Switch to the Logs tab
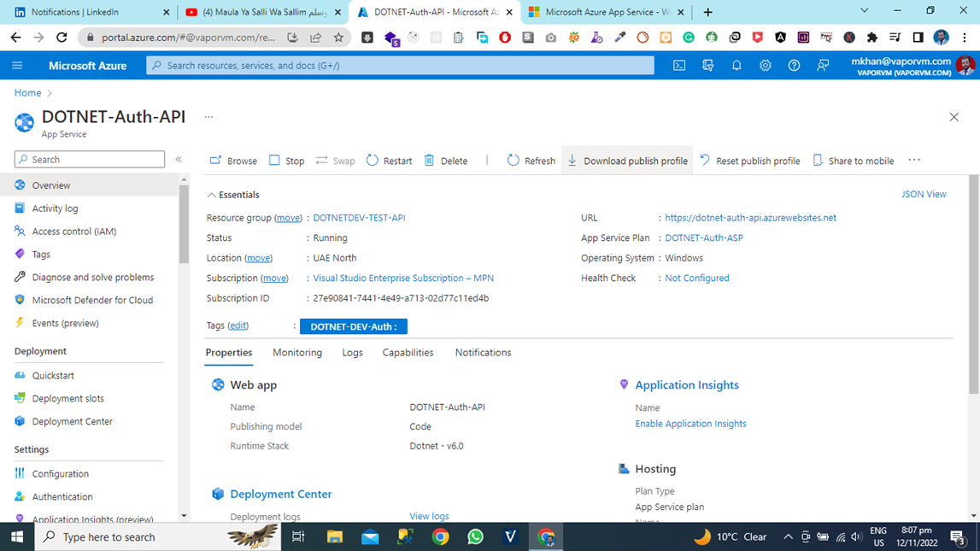 (x=352, y=352)
